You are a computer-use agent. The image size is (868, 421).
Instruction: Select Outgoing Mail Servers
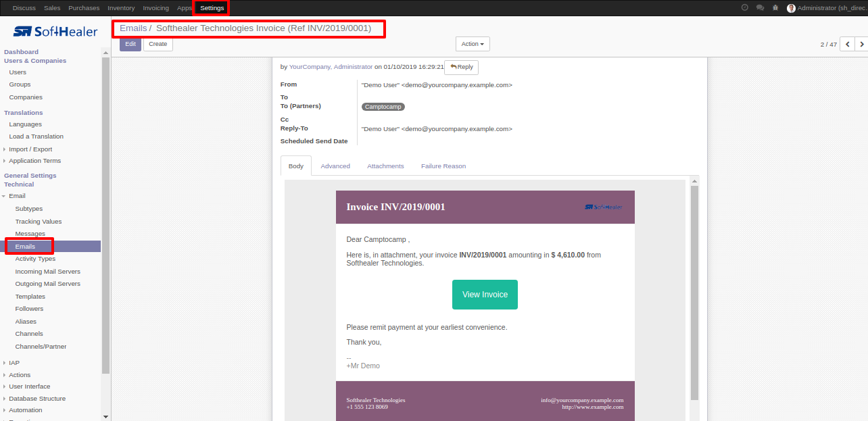click(48, 284)
